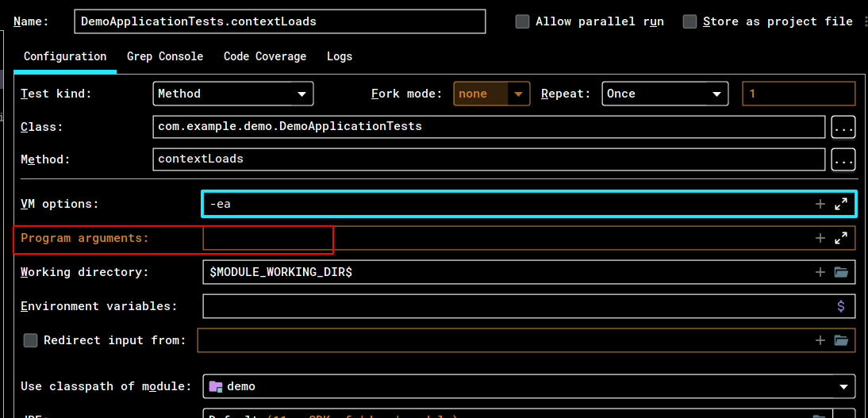This screenshot has height=418, width=868.
Task: Browse folder icon for Working directory
Action: tap(842, 272)
